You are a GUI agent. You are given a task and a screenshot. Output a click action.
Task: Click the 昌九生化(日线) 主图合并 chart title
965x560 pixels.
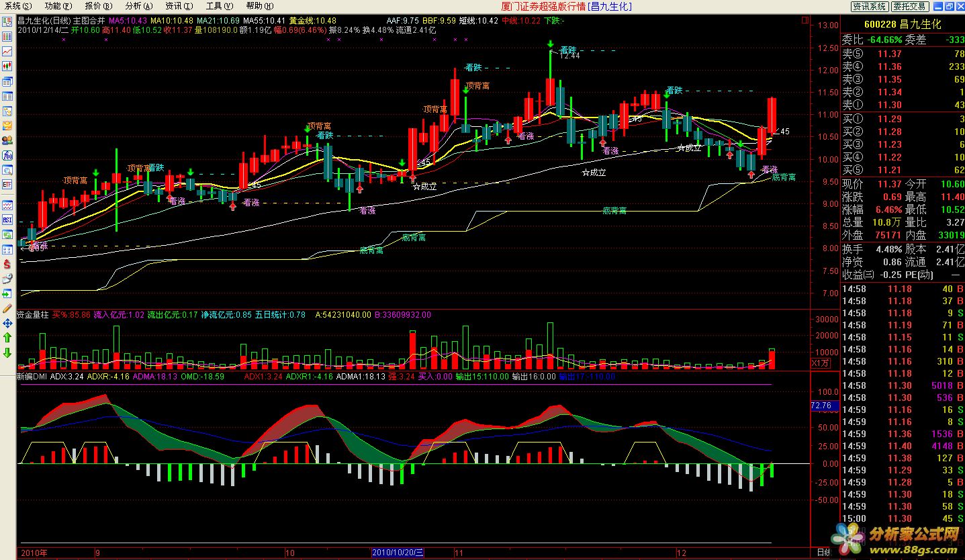pyautogui.click(x=61, y=21)
